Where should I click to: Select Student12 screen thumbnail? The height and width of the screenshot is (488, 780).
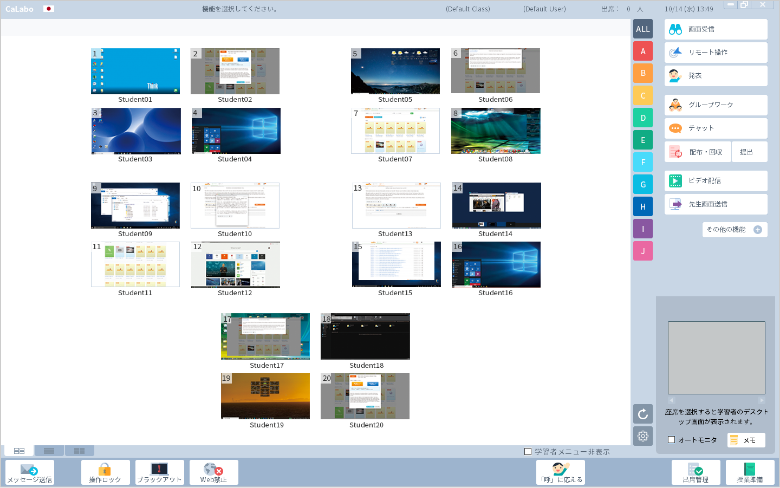235,265
